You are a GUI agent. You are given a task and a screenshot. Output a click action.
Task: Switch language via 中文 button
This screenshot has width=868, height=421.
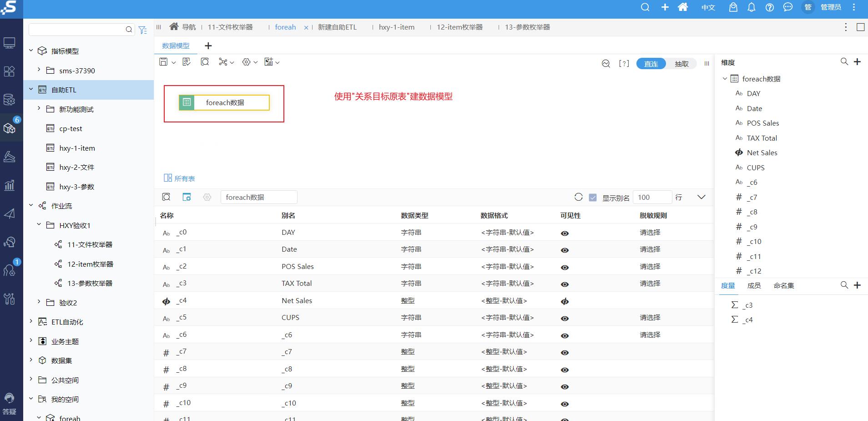[x=708, y=8]
